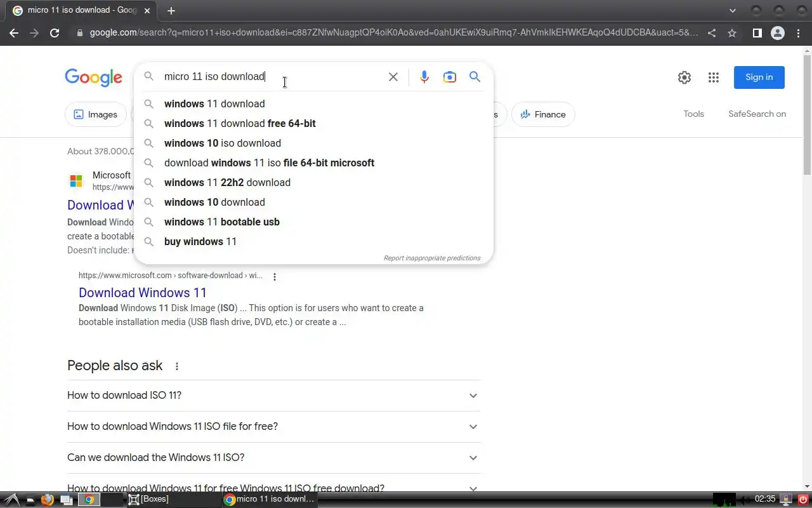
Task: Go back using the browser back arrow
Action: click(x=14, y=33)
